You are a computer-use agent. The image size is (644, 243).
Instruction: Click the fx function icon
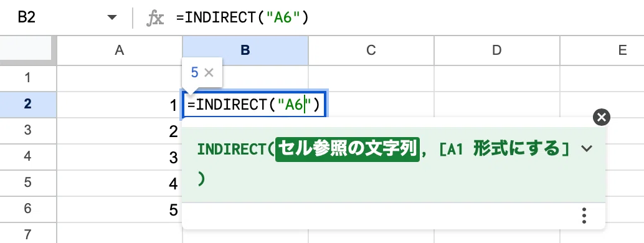tap(155, 18)
